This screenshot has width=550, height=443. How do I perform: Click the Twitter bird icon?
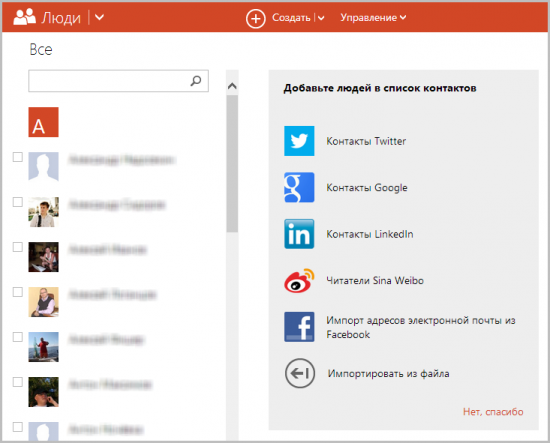(299, 141)
